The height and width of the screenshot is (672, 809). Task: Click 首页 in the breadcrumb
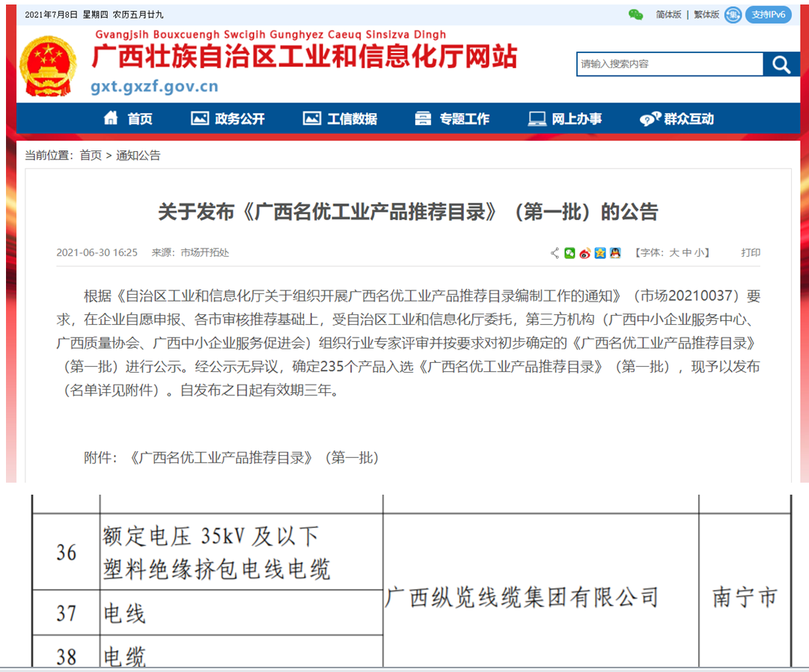tap(91, 155)
